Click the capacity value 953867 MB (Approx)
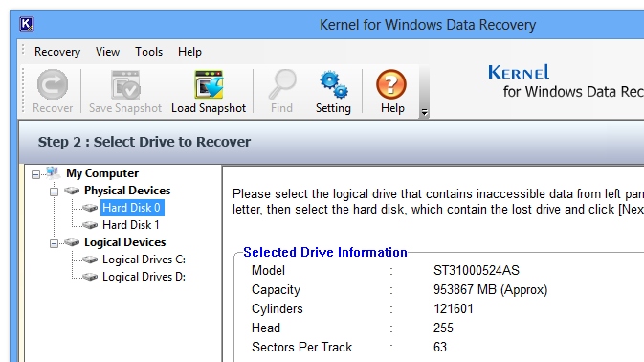 tap(490, 289)
